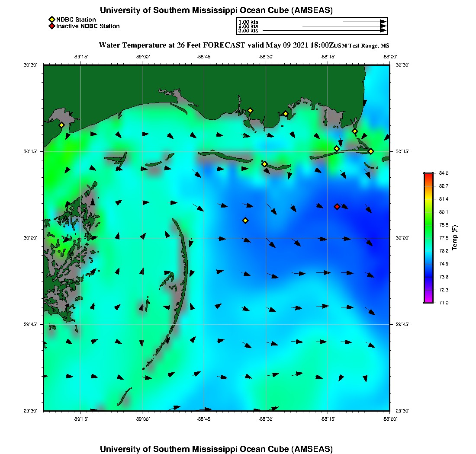Click the bottom 'University of Southern Mississippi Ocean Cube' footer

coord(216,449)
